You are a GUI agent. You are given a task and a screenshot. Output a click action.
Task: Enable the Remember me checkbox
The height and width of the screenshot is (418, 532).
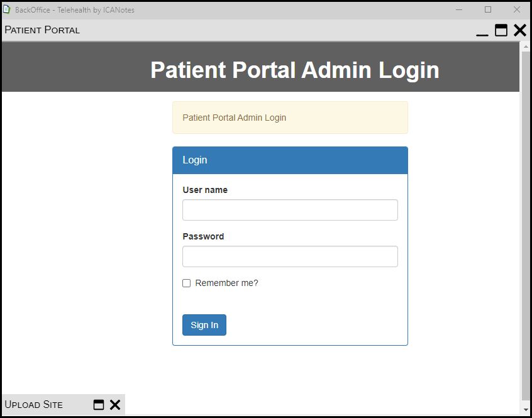[187, 283]
